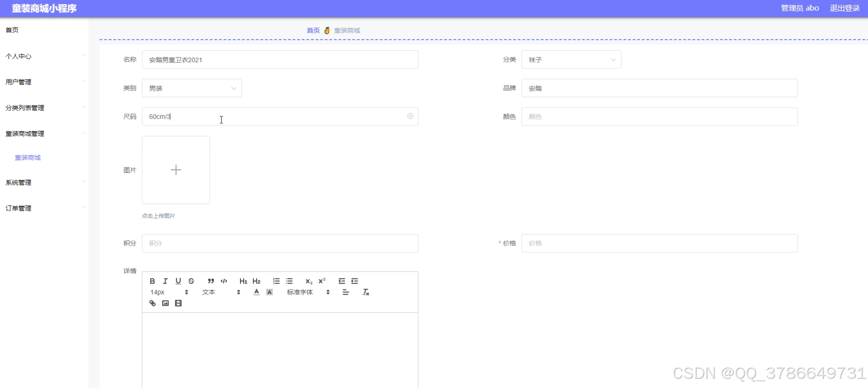Click the 管理员 abo account label
Screen dimensions: 868x388
(800, 8)
